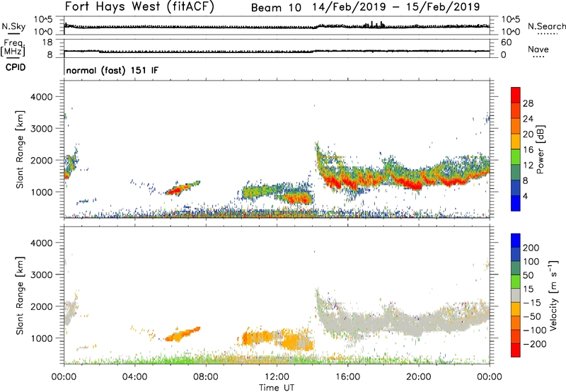This screenshot has height=392, width=566.
Task: Click the '60' Nave axis tick label
Action: [506, 42]
